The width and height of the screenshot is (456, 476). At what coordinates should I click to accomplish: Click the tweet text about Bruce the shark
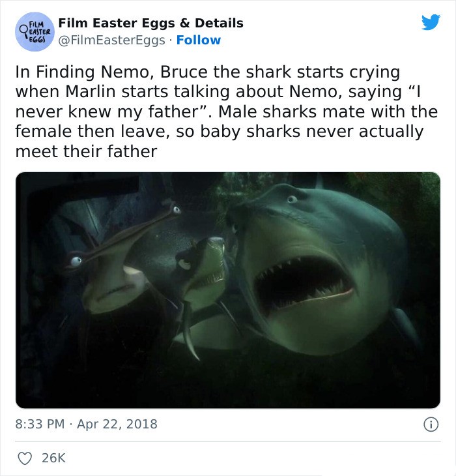pos(226,112)
